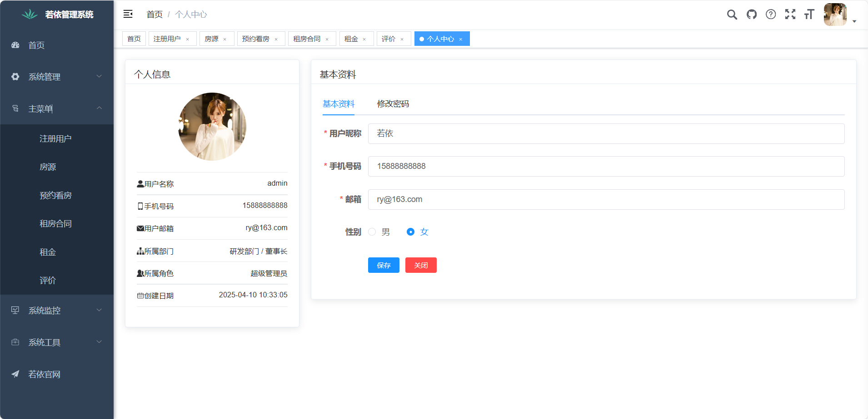Open the help documentation question icon
868x419 pixels.
coord(771,15)
